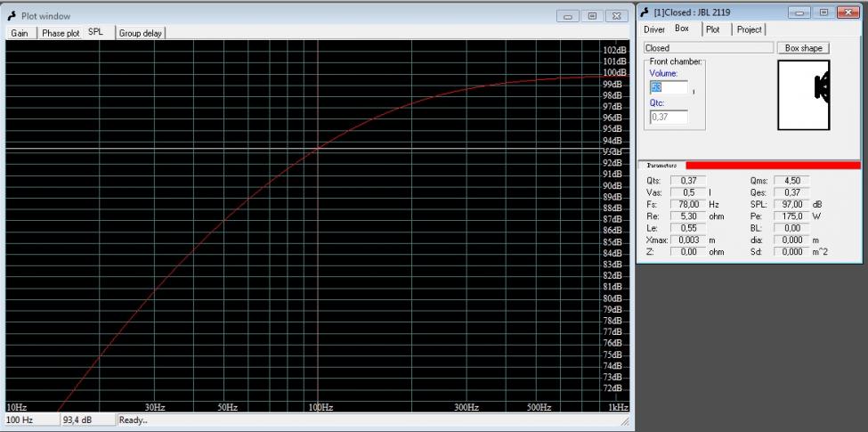This screenshot has height=432, width=868.
Task: Click the Volume input field
Action: click(668, 87)
